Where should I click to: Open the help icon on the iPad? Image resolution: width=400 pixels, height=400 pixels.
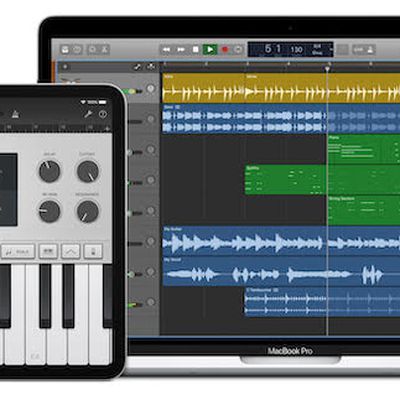103,114
